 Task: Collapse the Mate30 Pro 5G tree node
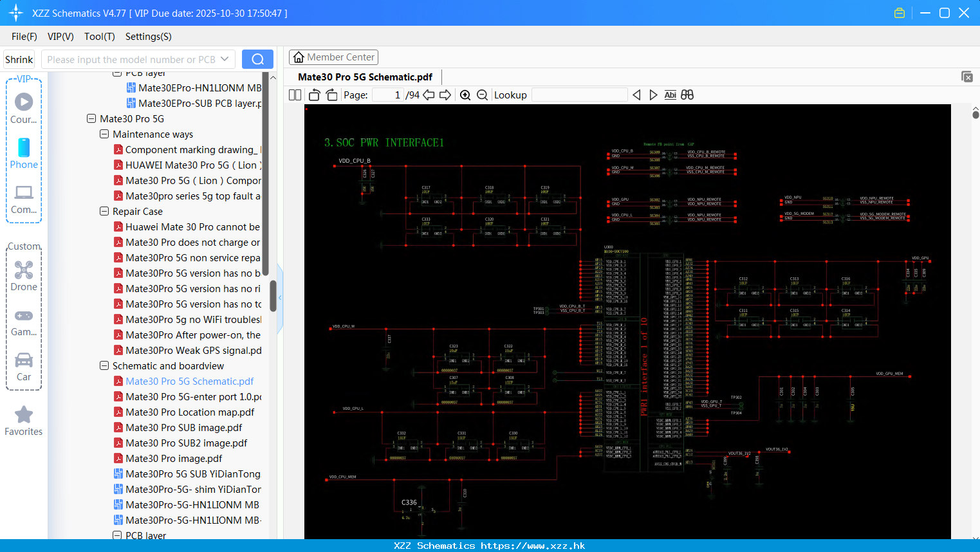91,118
